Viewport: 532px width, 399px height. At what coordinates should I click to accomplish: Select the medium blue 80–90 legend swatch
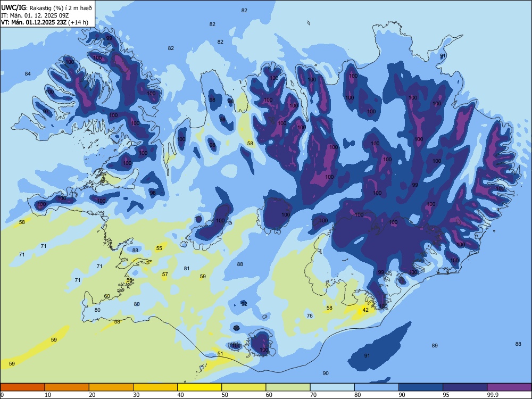tap(377, 387)
